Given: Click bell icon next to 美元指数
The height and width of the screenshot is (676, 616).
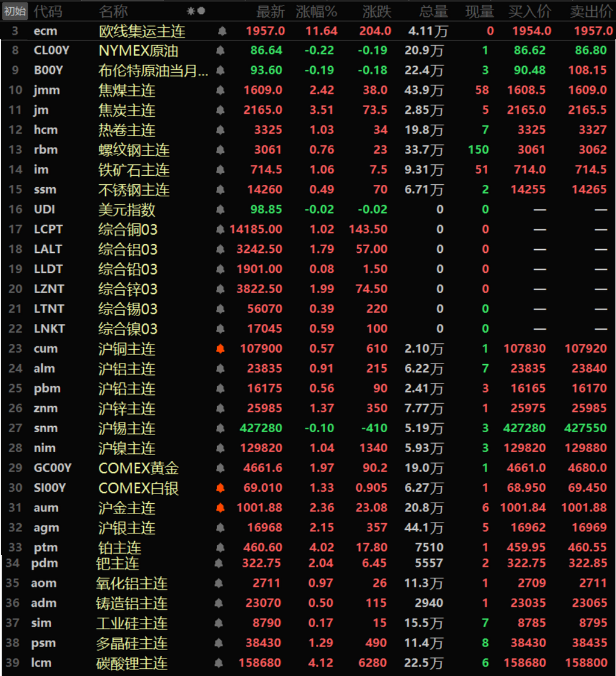Looking at the screenshot, I should 220,209.
